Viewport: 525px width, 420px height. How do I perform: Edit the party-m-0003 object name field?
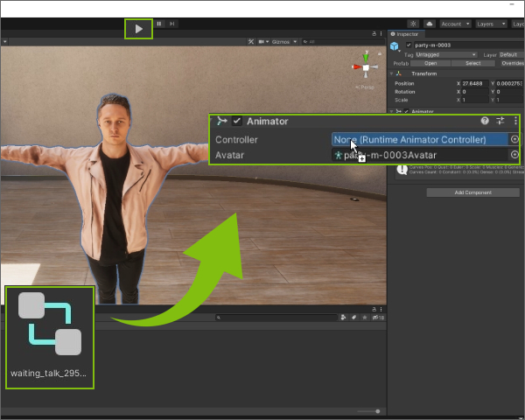[x=469, y=45]
